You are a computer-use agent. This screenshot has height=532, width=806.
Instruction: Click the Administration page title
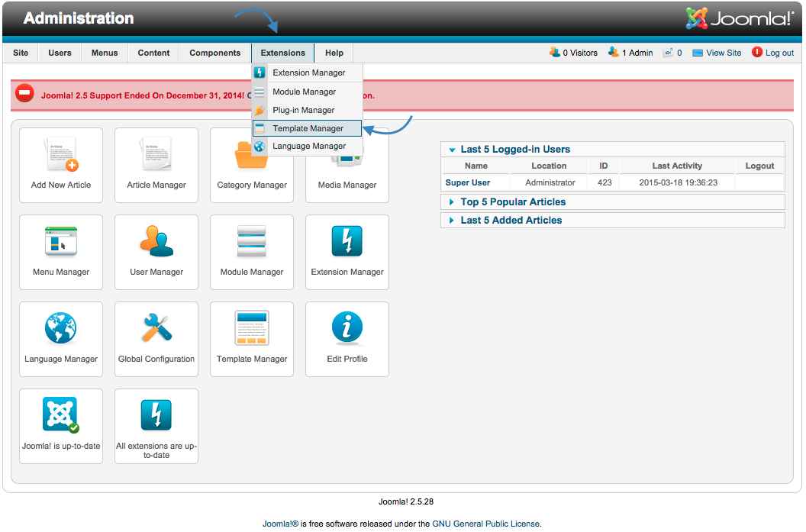coord(79,18)
